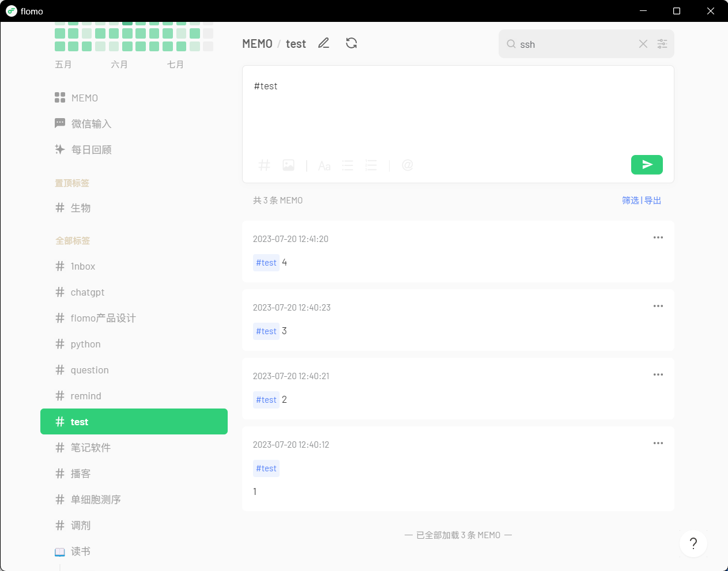Select the python tag in sidebar

point(85,344)
